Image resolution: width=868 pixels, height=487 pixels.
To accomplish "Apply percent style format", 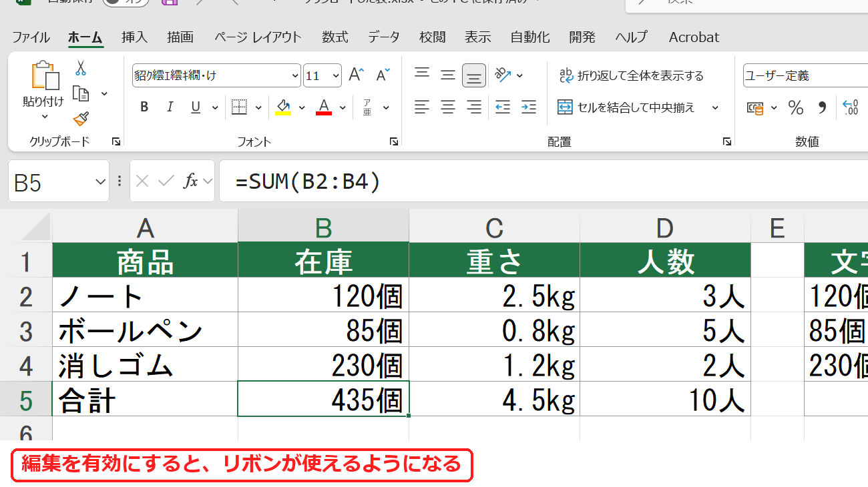I will click(796, 107).
